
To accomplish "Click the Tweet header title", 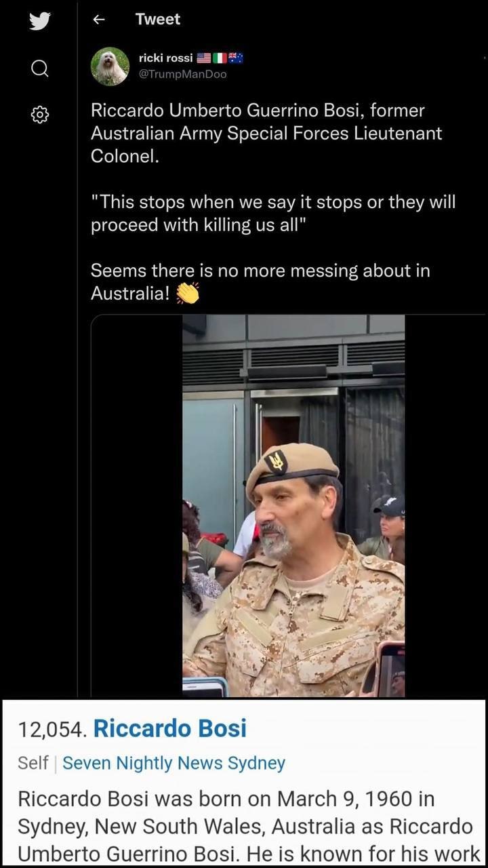I will (x=157, y=20).
